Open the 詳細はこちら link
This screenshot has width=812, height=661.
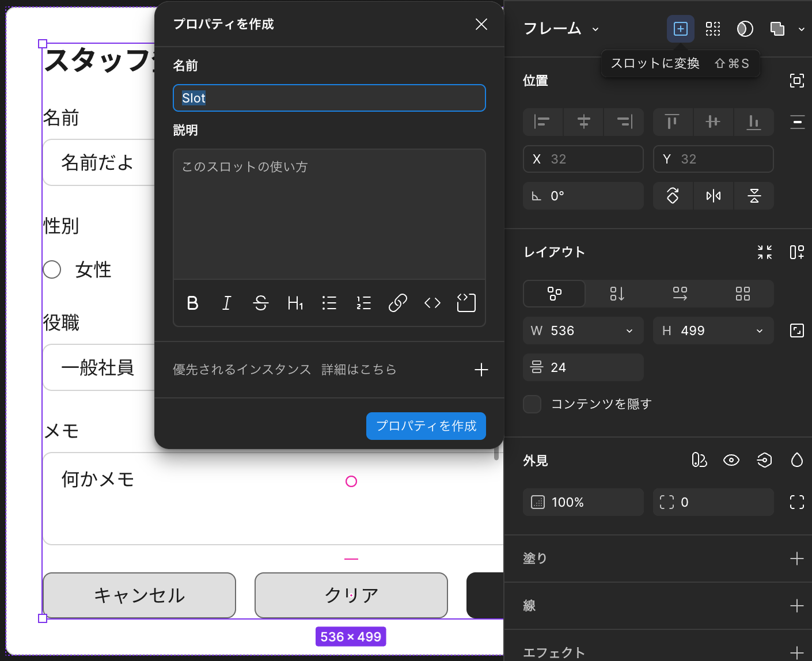(x=359, y=370)
